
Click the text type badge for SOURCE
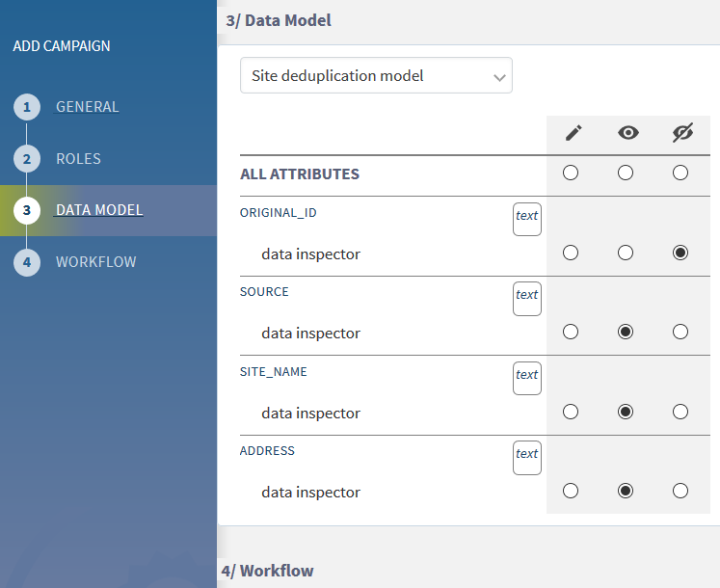[x=526, y=298]
